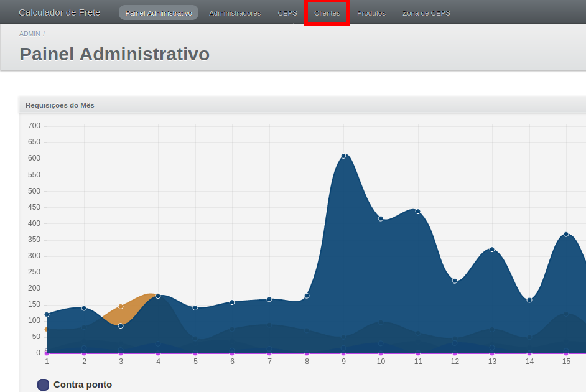Click the blue data point at day 11
This screenshot has height=392, width=586.
pyautogui.click(x=418, y=212)
